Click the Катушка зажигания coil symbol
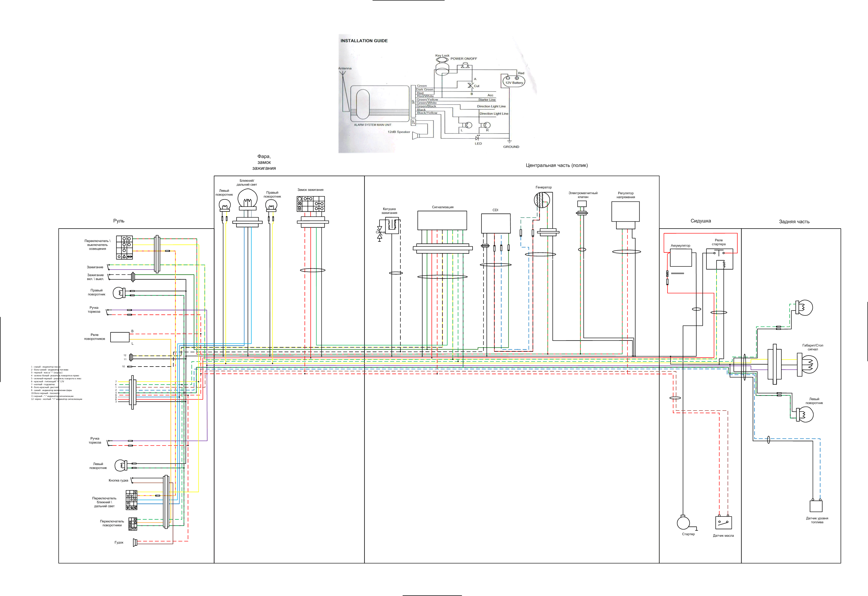The width and height of the screenshot is (868, 596). point(392,225)
